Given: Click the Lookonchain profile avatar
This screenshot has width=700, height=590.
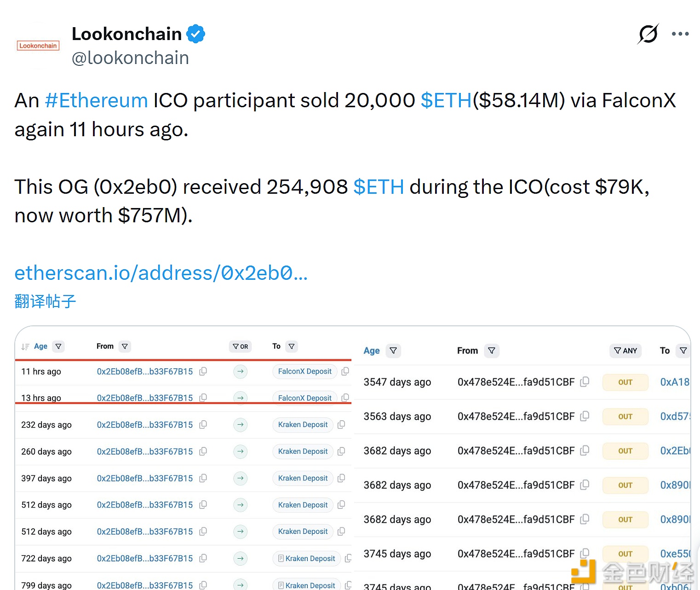Looking at the screenshot, I should 38,46.
